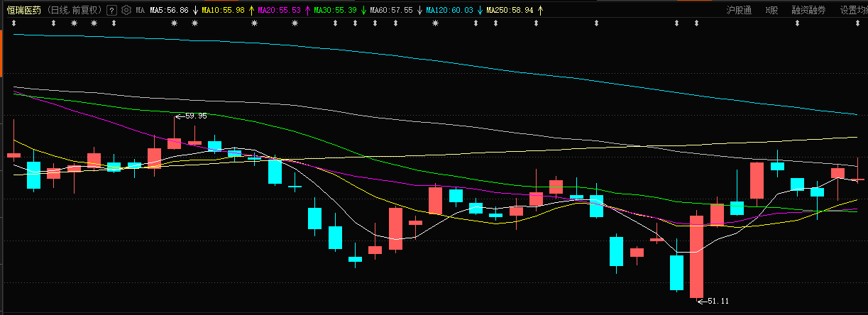Select the MA60:57.55 value
The image size is (868, 315).
pyautogui.click(x=391, y=11)
